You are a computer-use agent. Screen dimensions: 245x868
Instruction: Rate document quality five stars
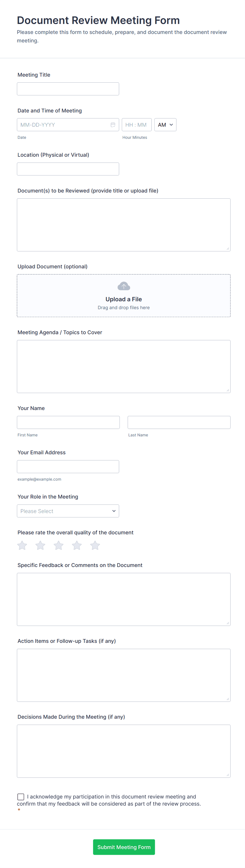[x=95, y=546]
